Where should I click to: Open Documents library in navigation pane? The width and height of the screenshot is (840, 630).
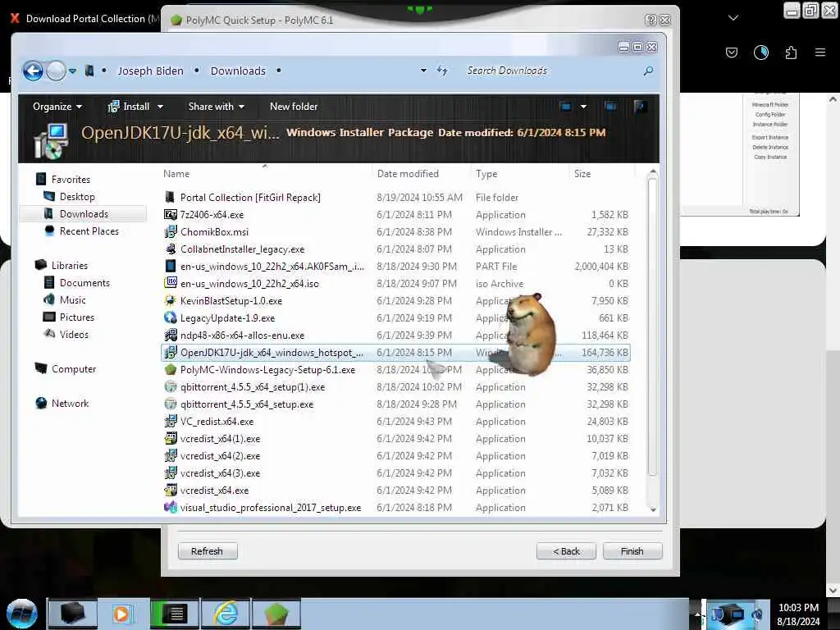84,282
